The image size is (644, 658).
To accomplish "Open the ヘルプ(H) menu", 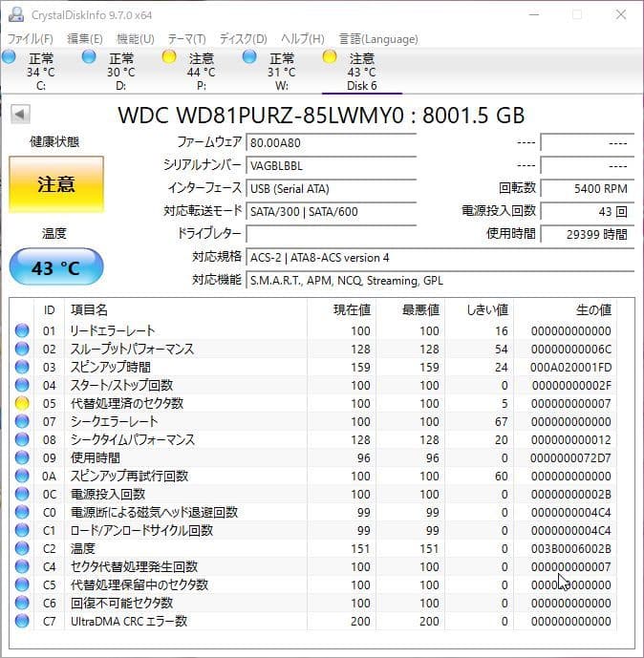I will (303, 39).
